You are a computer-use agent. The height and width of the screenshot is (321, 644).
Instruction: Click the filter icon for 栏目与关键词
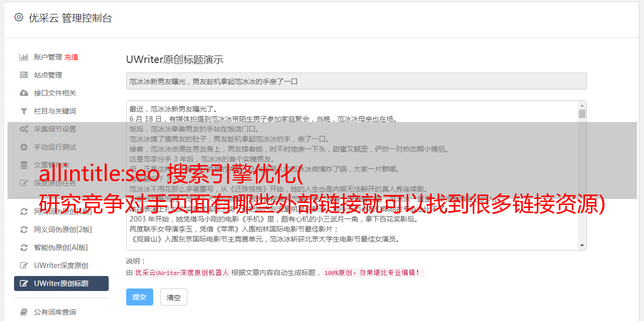click(x=24, y=111)
